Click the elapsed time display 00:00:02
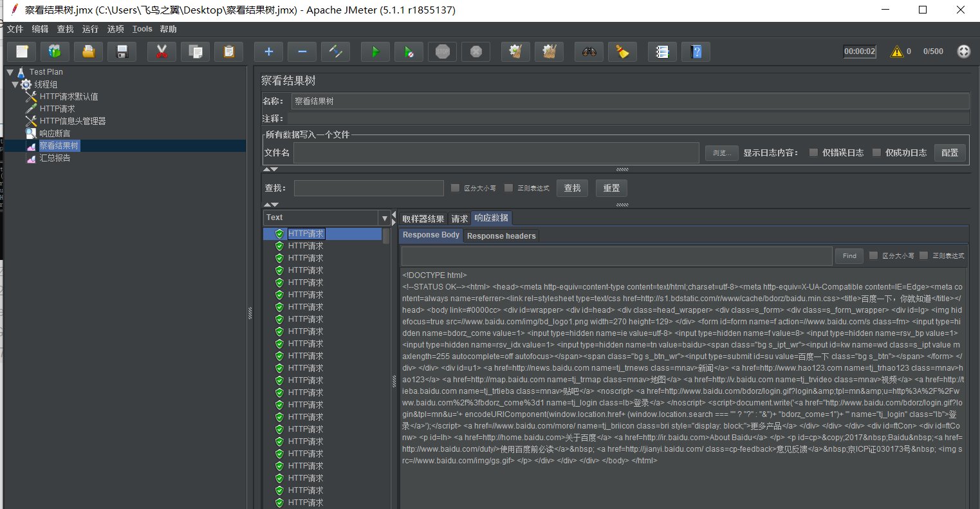Screen dimensions: 980x509 (x=859, y=51)
